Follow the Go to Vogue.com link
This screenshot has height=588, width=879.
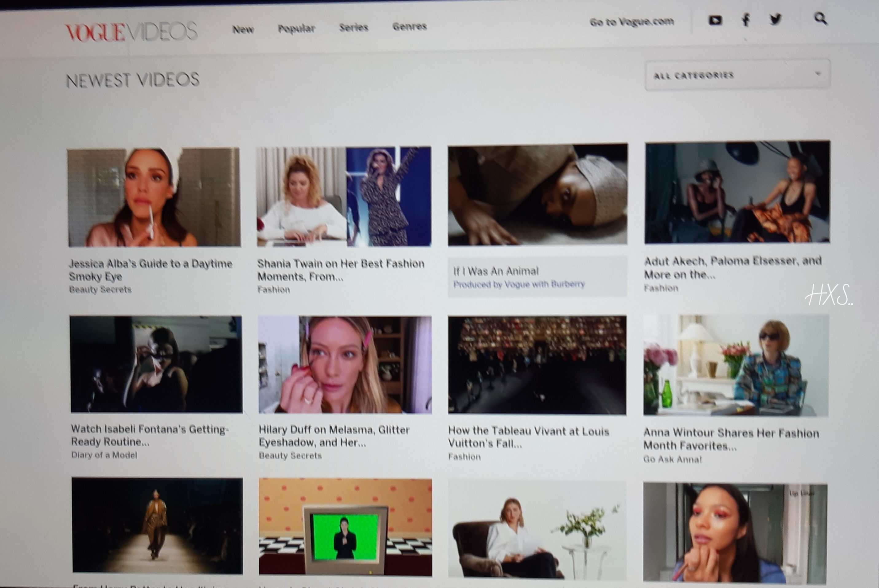[631, 22]
